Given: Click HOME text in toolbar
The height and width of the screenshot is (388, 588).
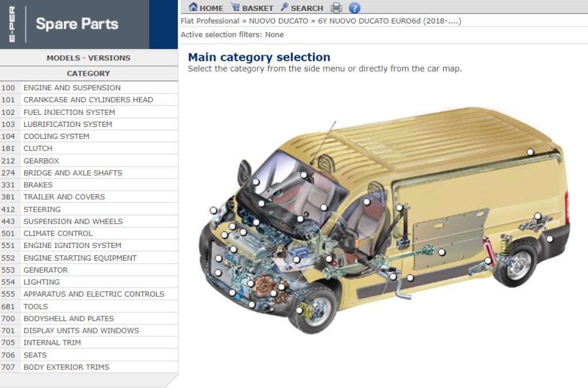Looking at the screenshot, I should click(x=211, y=8).
